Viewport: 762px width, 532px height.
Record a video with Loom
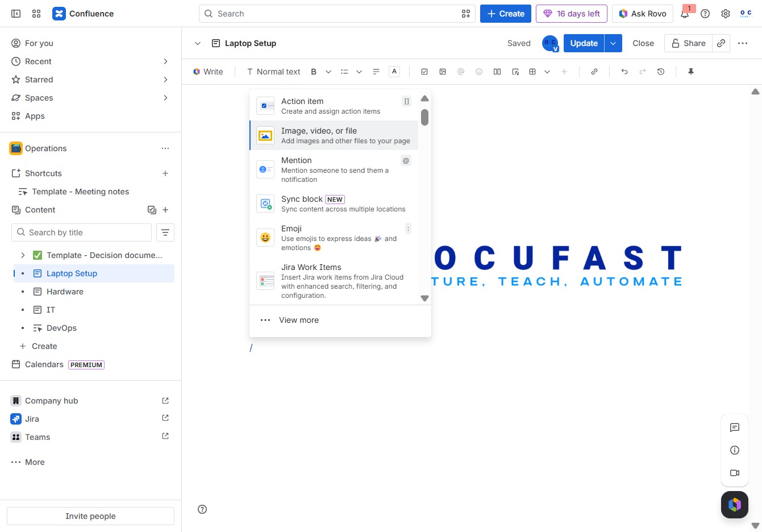[x=735, y=473]
